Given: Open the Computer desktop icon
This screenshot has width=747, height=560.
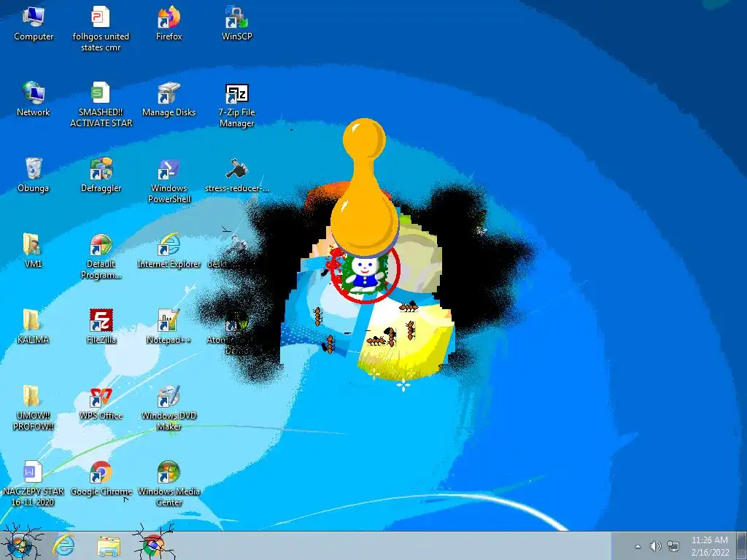Looking at the screenshot, I should coord(34,24).
